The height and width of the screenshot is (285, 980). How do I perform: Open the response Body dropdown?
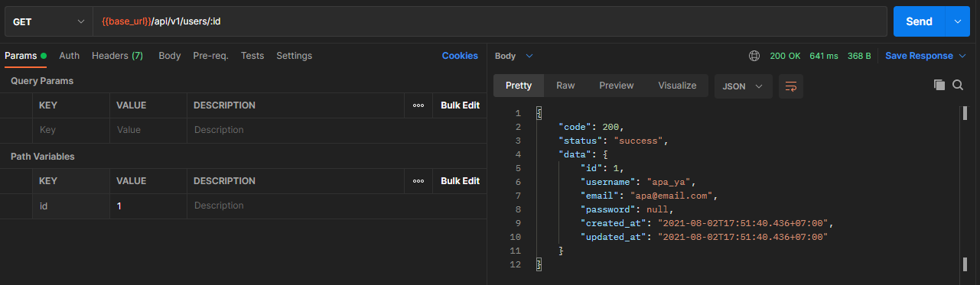[513, 56]
